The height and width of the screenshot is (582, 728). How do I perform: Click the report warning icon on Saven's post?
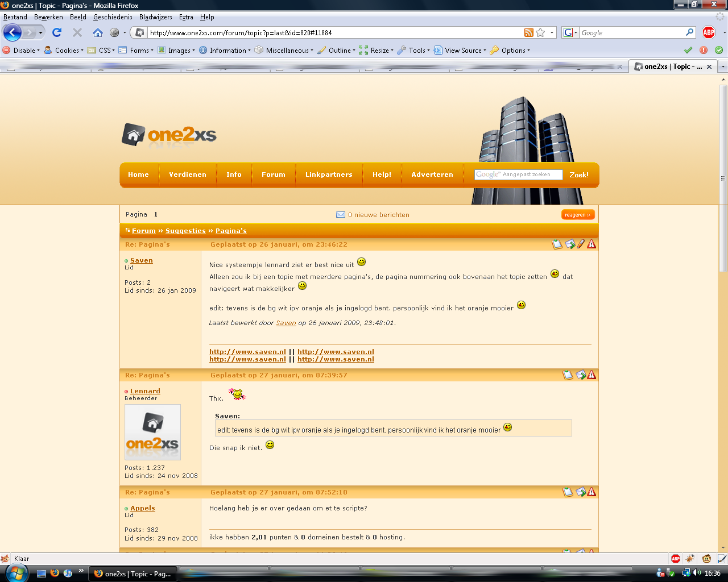tap(591, 244)
